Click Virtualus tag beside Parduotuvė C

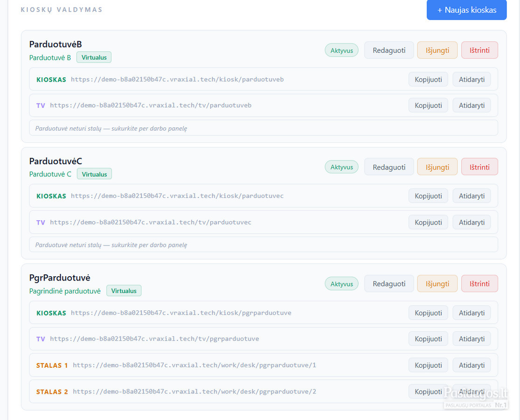(94, 174)
